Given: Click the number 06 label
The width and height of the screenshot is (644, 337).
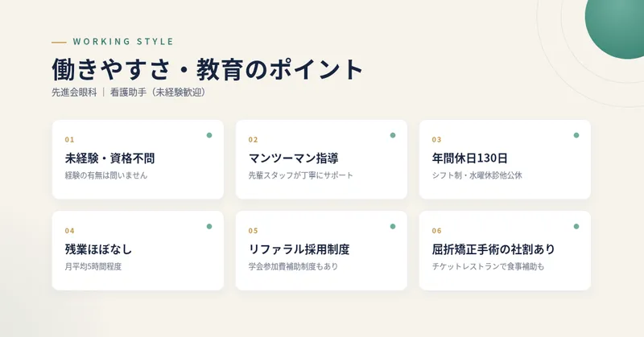Looking at the screenshot, I should tap(436, 231).
